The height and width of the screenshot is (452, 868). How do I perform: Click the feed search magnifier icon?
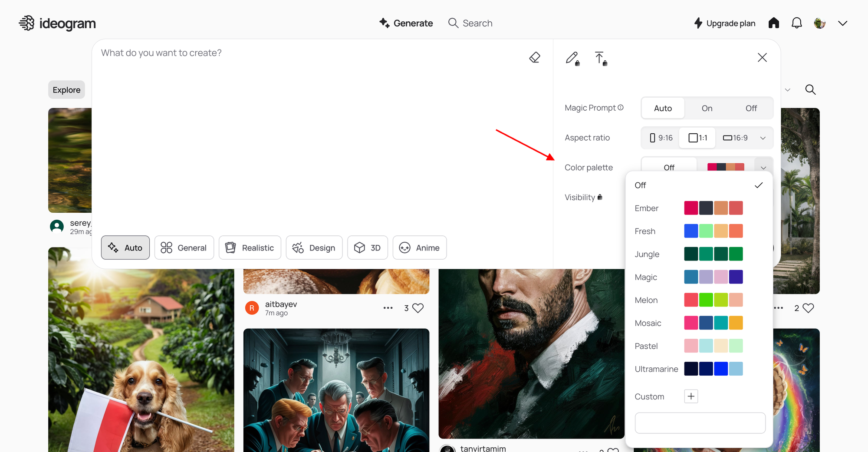(x=810, y=89)
